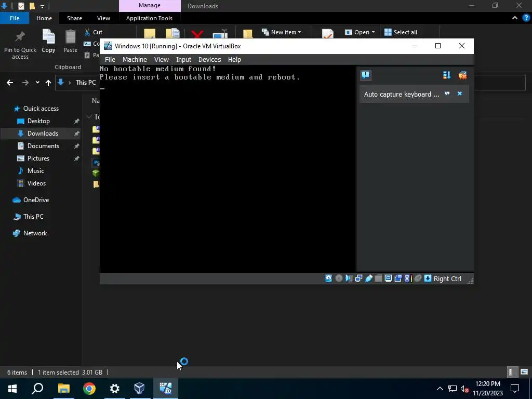
Task: Select Network in the navigation pane
Action: pyautogui.click(x=35, y=233)
